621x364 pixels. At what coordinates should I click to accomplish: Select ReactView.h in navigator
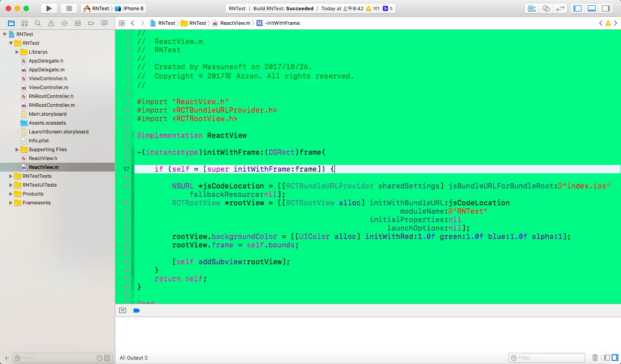(x=43, y=158)
